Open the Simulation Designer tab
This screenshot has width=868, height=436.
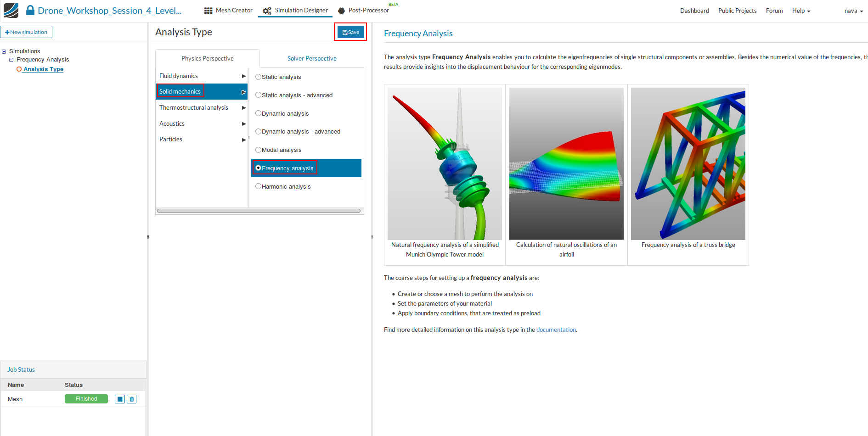pyautogui.click(x=295, y=10)
